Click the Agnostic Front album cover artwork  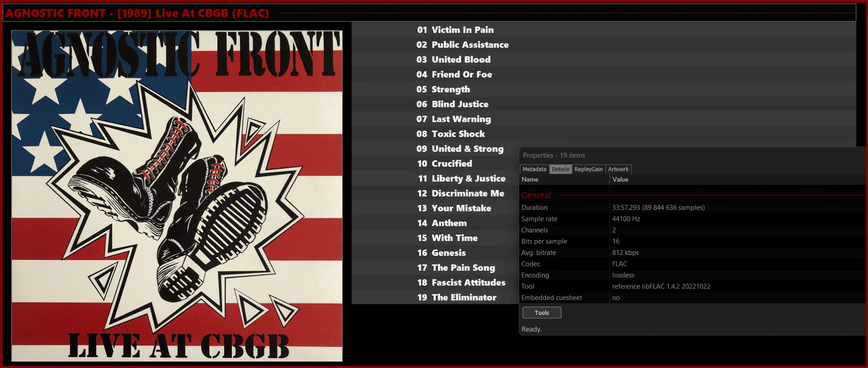(x=177, y=196)
